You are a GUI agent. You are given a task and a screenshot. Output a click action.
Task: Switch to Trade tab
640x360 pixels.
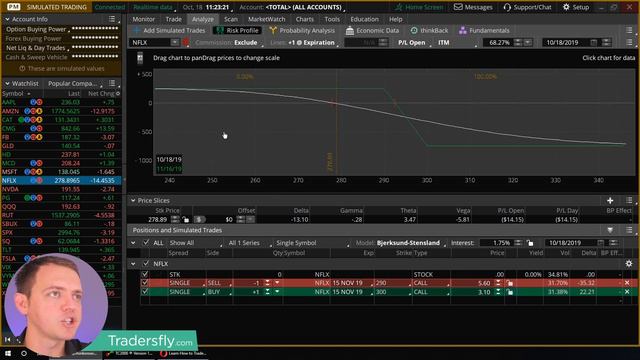point(173,19)
